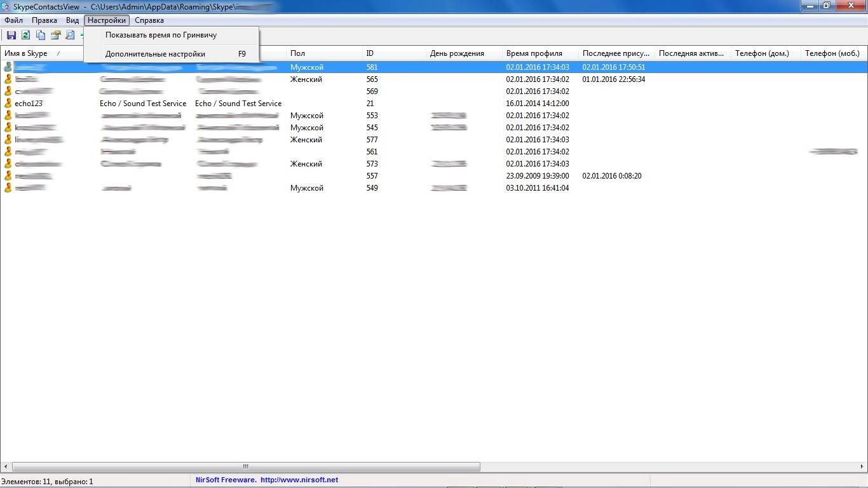Screen dimensions: 868x488
Task: Open the Справка menu
Action: [149, 20]
